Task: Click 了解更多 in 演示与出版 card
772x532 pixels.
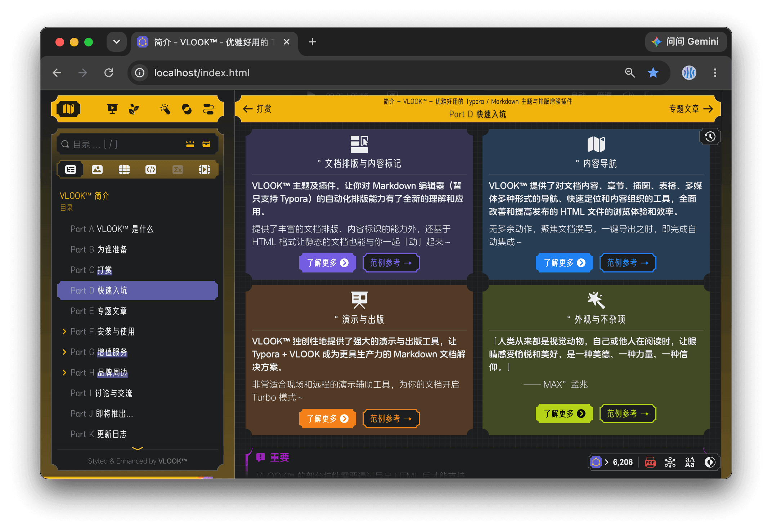Action: point(327,419)
